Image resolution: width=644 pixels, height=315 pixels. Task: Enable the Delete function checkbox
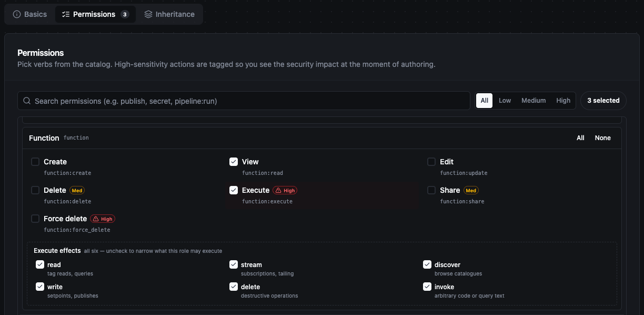(35, 190)
